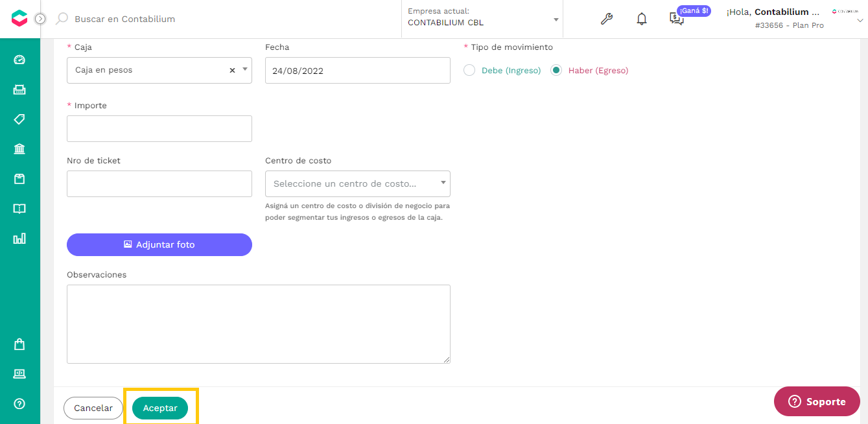Select Debe (Ingreso) radio option
The height and width of the screenshot is (424, 868).
coord(469,70)
